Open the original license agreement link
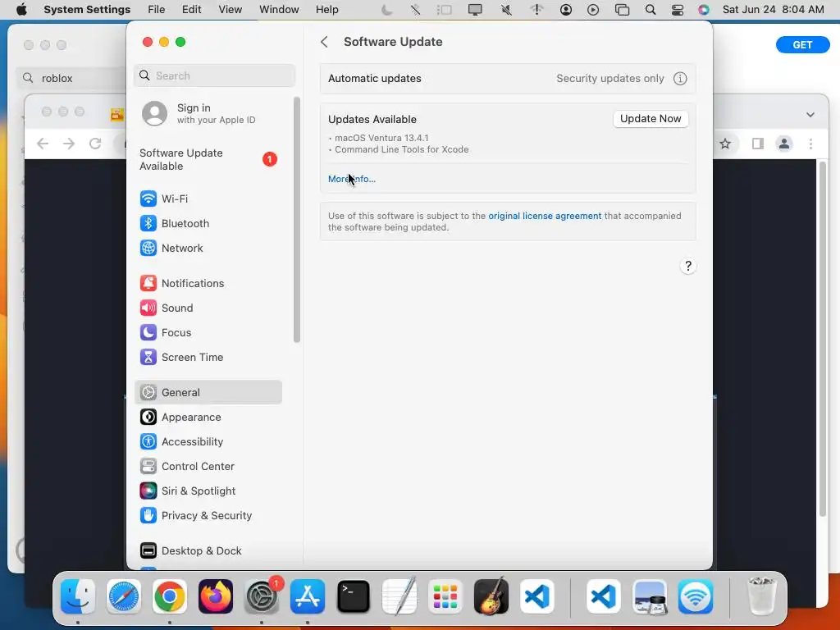The height and width of the screenshot is (630, 840). (x=545, y=216)
